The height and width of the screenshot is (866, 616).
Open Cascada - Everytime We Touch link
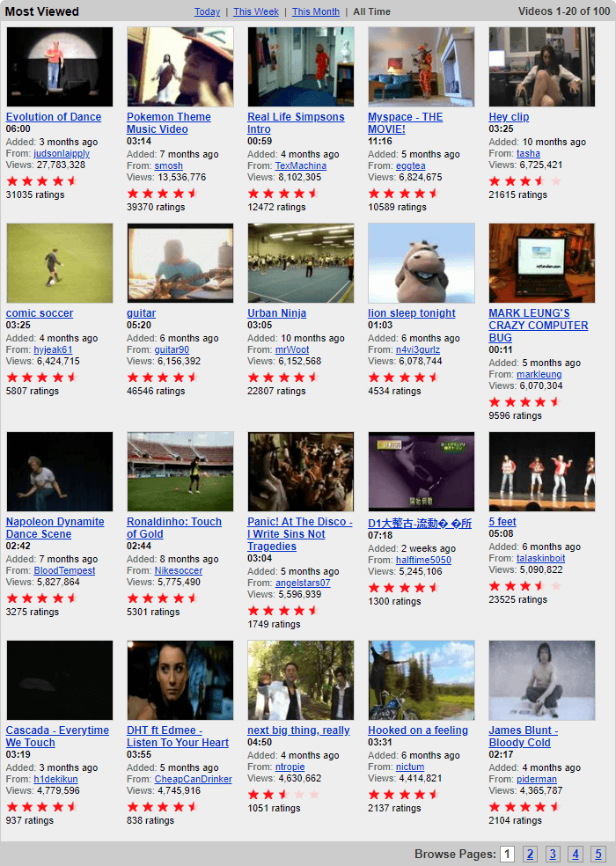coord(57,737)
